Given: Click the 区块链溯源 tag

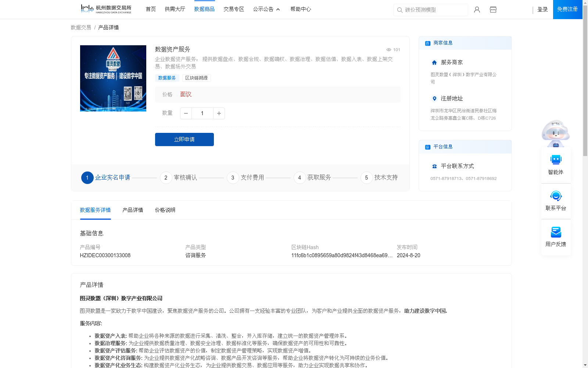Looking at the screenshot, I should coord(197,78).
